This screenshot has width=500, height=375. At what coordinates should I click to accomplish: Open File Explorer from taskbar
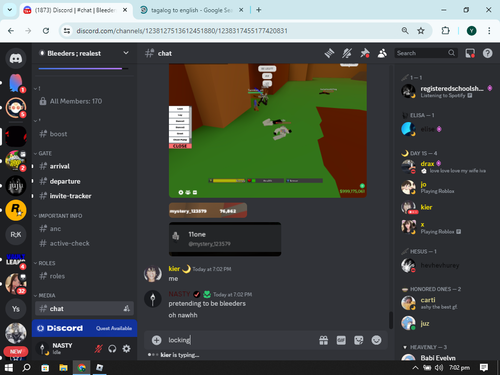pyautogui.click(x=63, y=368)
